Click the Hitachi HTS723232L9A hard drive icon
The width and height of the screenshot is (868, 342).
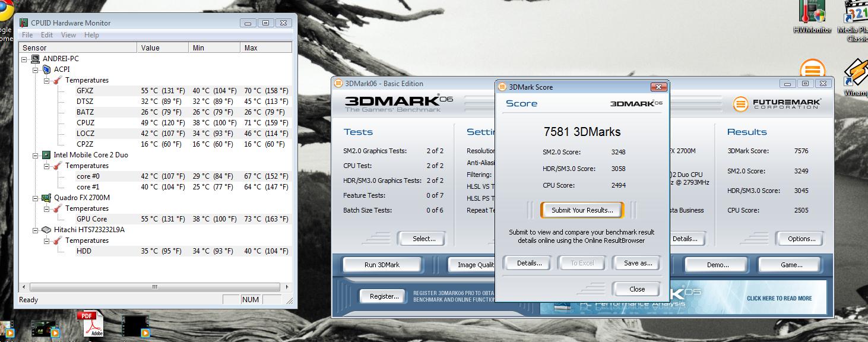[46, 230]
